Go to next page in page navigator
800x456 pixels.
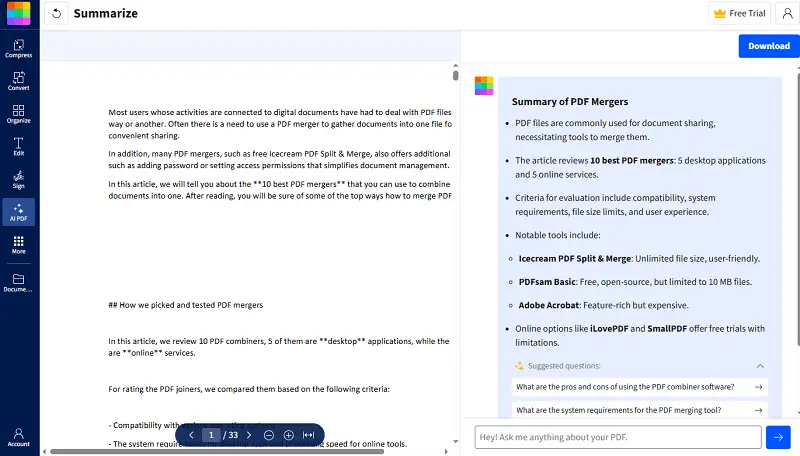tap(249, 435)
